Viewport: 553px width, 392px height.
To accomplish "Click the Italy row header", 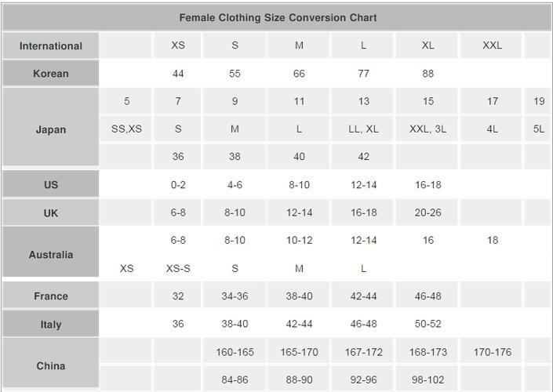I will click(x=51, y=324).
